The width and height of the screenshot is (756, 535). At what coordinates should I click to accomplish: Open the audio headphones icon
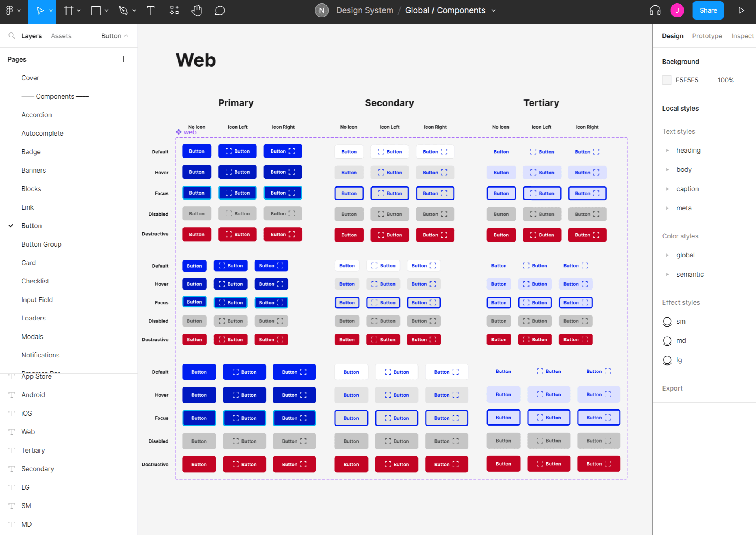pos(655,10)
